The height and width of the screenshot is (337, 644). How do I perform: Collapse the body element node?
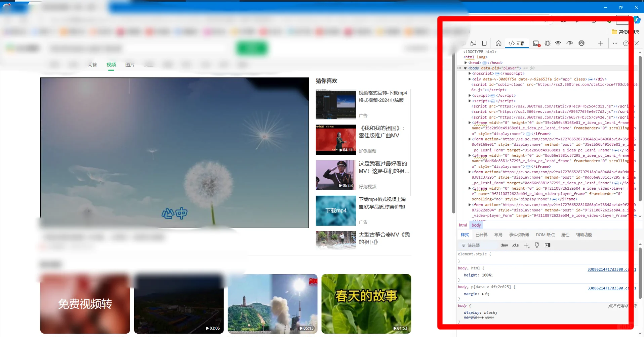tap(465, 68)
